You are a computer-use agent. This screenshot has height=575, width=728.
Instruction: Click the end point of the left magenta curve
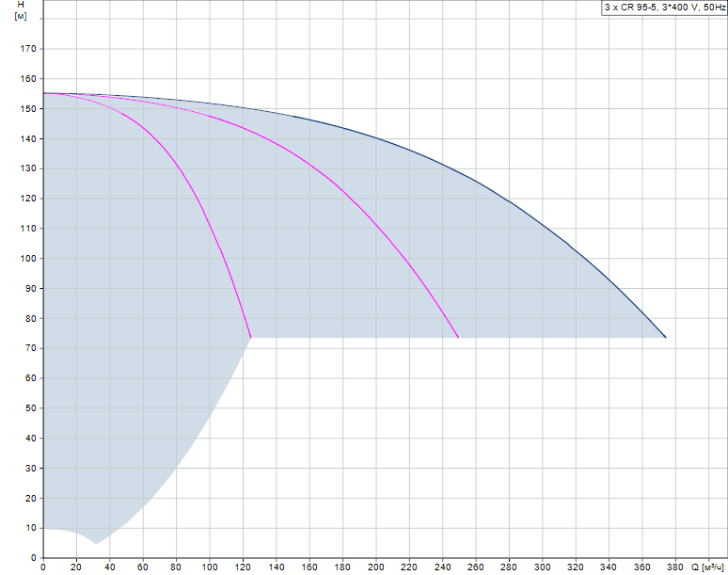click(x=251, y=337)
